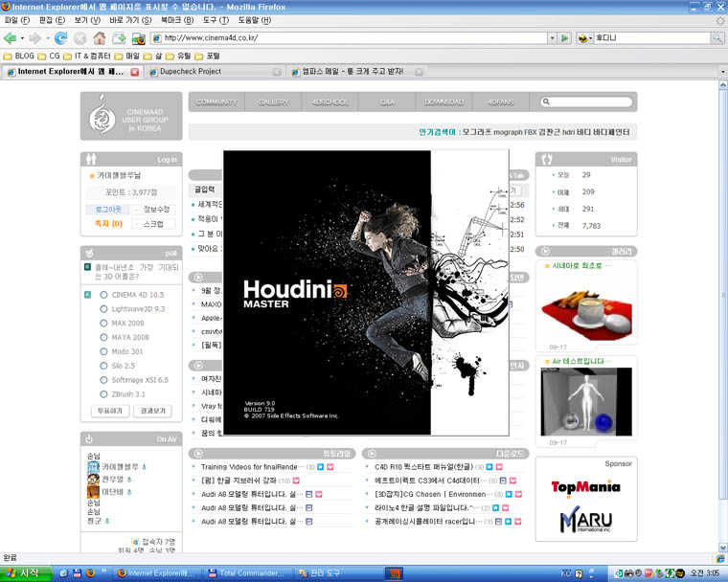Viewport: 728px width, 582px height.
Task: Click inside the site search field
Action: click(586, 101)
